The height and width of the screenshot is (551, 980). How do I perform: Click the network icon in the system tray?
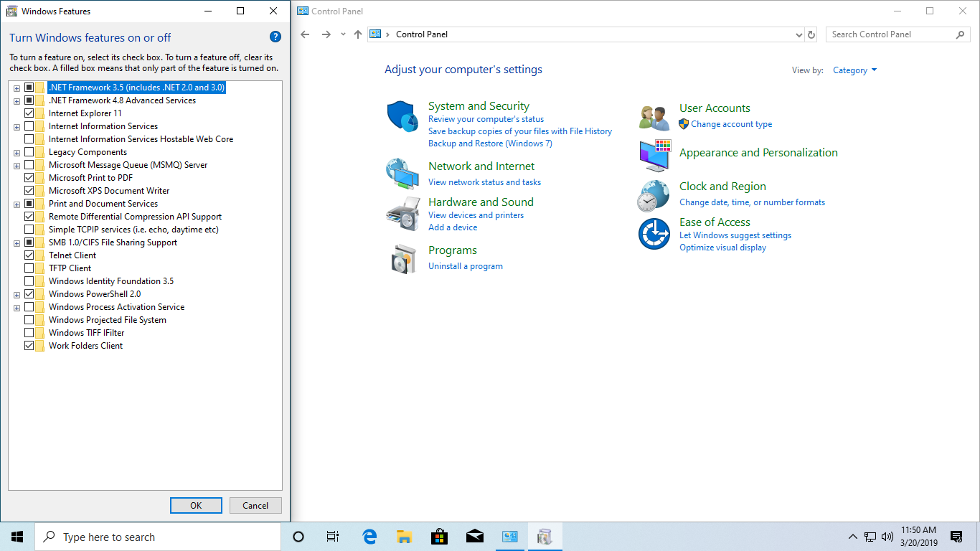(x=870, y=537)
